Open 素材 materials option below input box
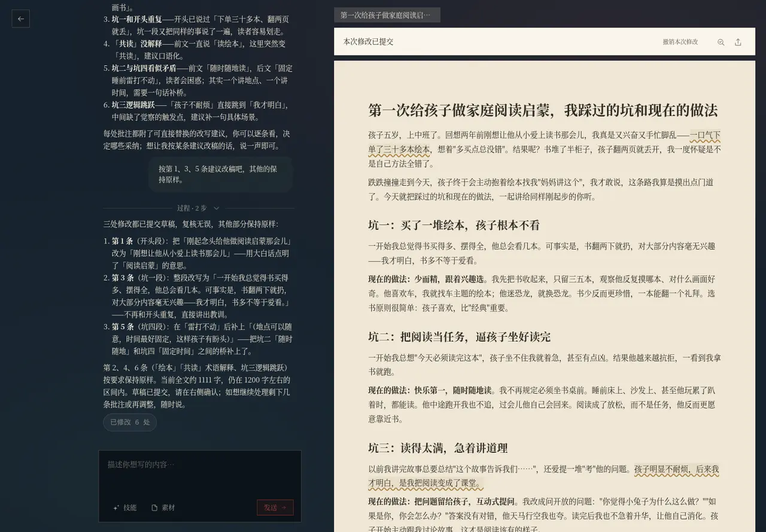This screenshot has width=766, height=532. 163,507
